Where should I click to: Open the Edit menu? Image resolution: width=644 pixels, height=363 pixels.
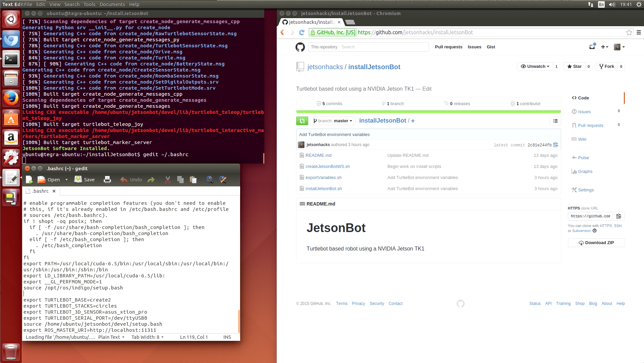tap(41, 4)
